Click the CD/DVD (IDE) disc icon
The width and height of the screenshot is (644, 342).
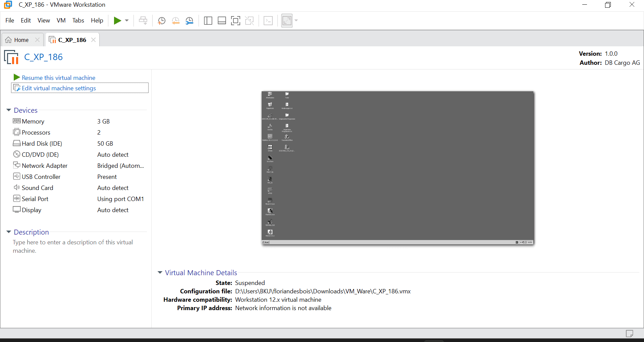[17, 154]
